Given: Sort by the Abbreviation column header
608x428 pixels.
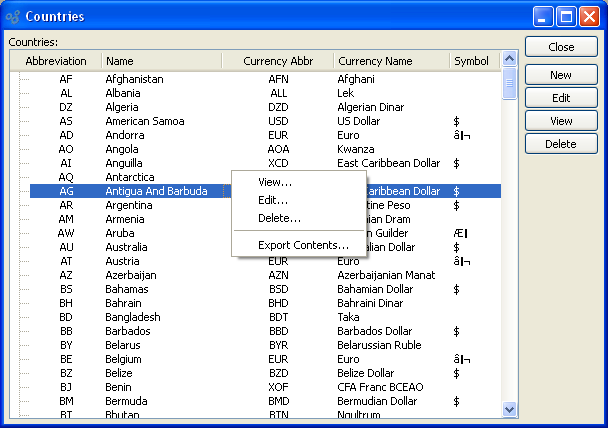Looking at the screenshot, I should (56, 61).
